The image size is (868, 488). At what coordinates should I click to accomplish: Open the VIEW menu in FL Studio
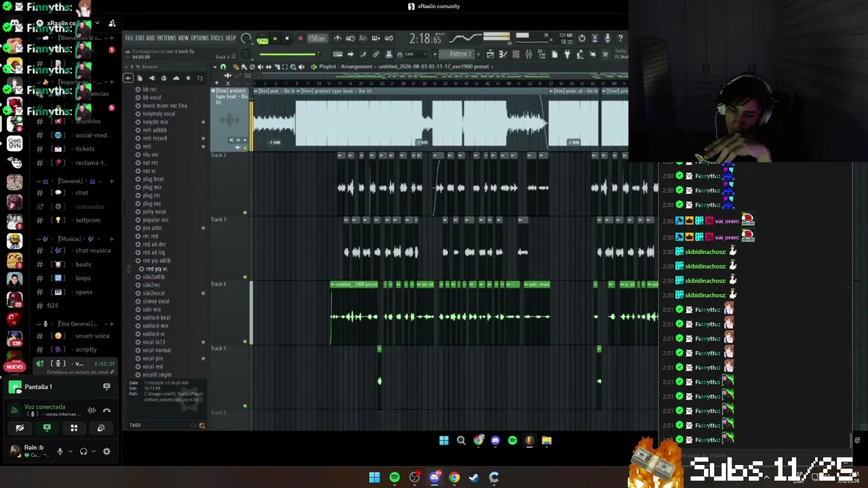(x=183, y=39)
